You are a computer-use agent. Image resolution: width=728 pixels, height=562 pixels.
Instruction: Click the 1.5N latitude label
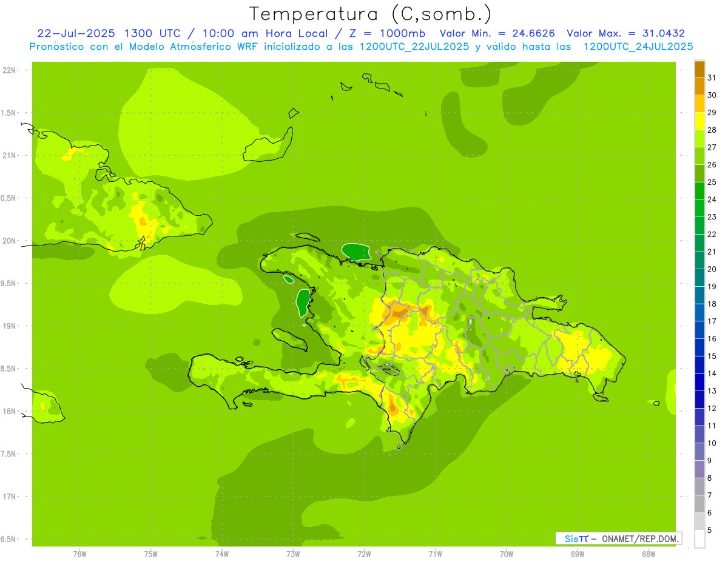pos(9,113)
